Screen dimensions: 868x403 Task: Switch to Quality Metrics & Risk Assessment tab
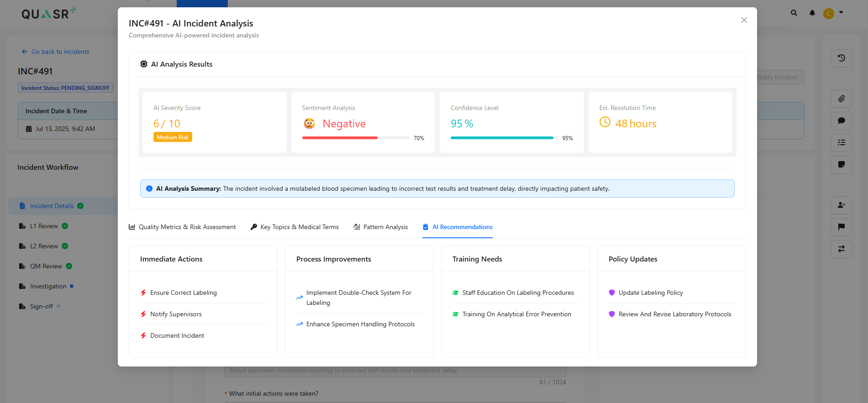pos(182,227)
